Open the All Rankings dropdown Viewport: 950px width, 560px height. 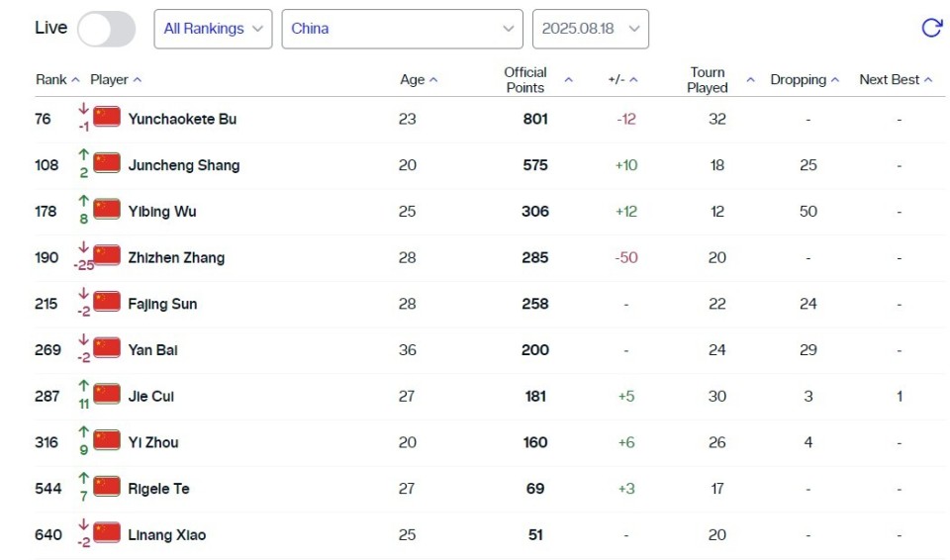click(x=213, y=29)
